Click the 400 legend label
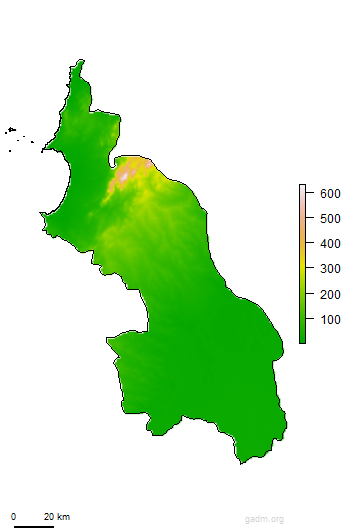361x528 pixels. (330, 243)
